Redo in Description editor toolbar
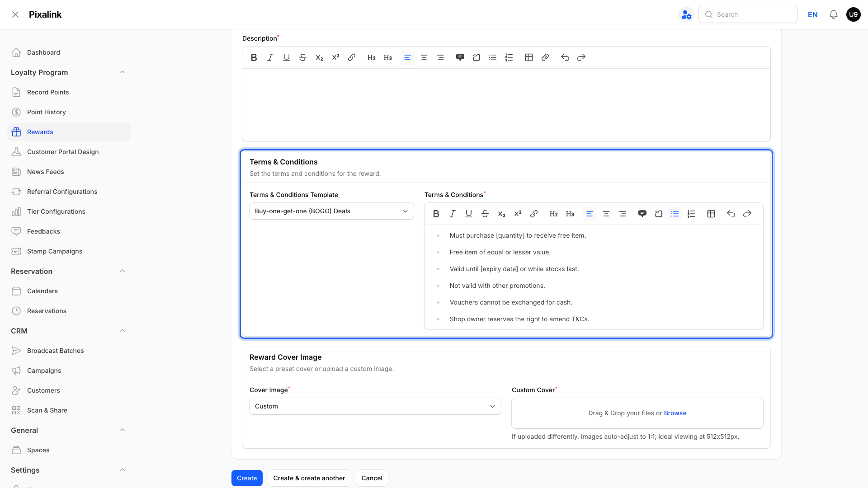868x488 pixels. point(581,57)
